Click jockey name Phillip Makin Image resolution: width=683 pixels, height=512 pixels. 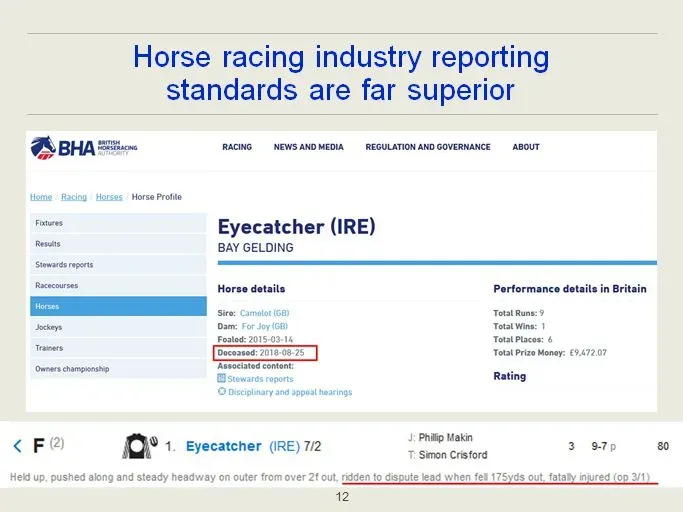point(445,437)
